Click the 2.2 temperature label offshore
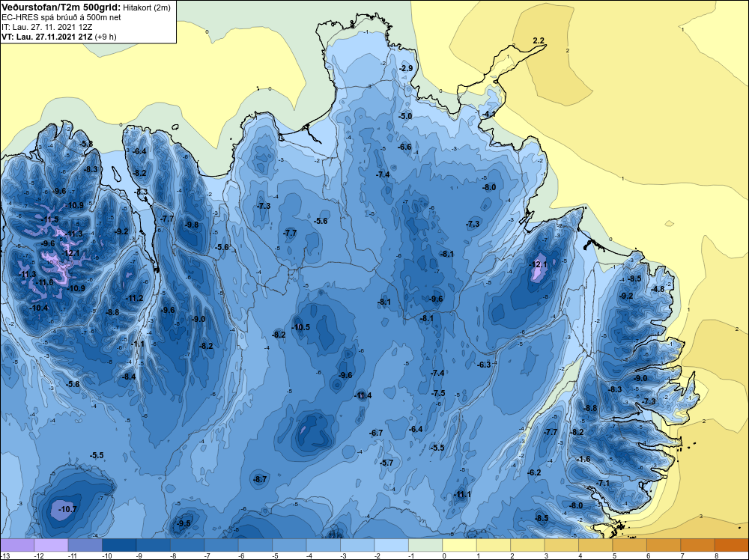This screenshot has height=560, width=749. pyautogui.click(x=539, y=40)
